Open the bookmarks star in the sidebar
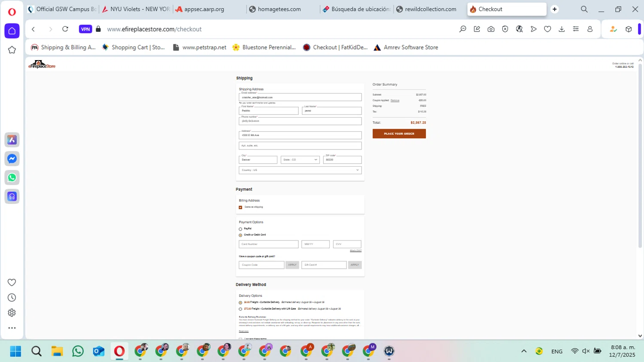Viewport: 644px width, 362px height. coord(12,50)
